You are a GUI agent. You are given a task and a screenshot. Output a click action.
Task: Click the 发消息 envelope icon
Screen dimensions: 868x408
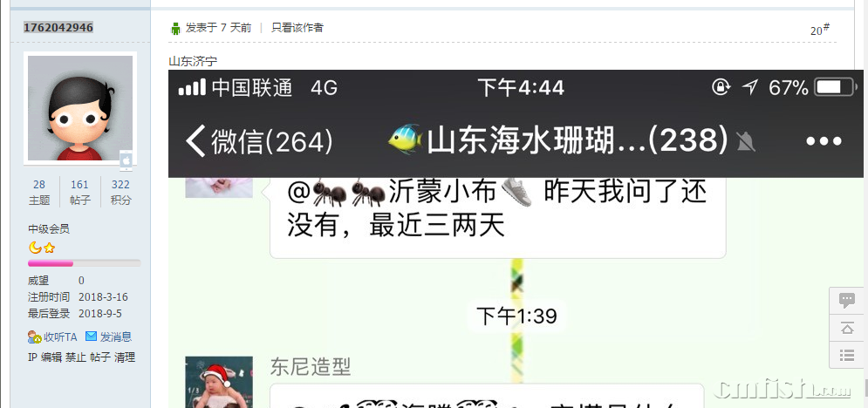[x=91, y=337]
